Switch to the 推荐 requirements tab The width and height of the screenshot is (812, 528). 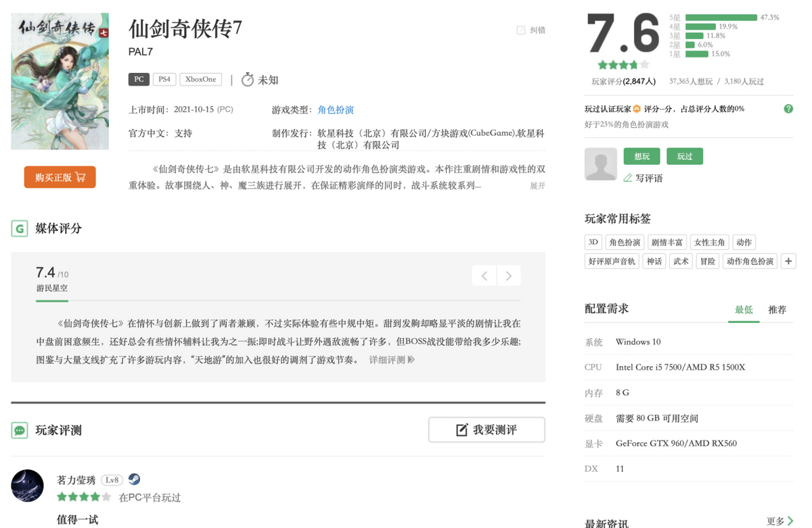[x=777, y=310]
